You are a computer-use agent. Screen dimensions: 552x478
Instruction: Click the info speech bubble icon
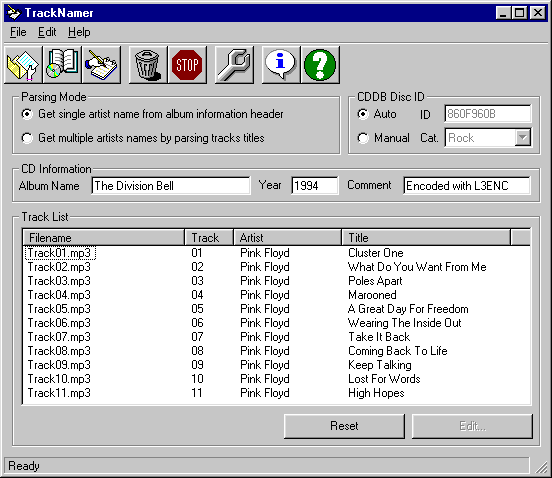click(x=281, y=65)
